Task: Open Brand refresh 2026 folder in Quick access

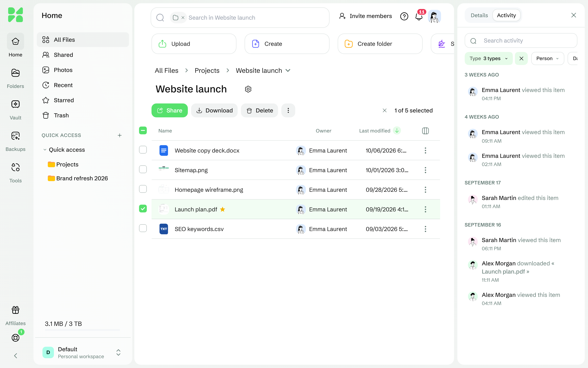Action: click(x=78, y=178)
